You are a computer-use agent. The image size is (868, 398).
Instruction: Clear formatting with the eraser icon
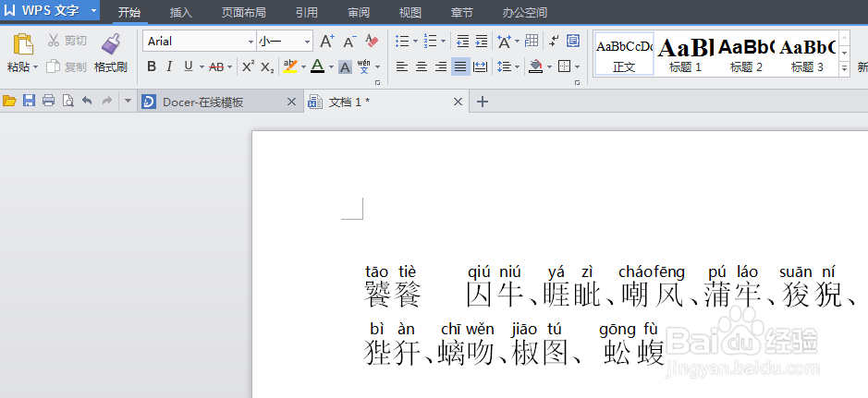(x=372, y=41)
